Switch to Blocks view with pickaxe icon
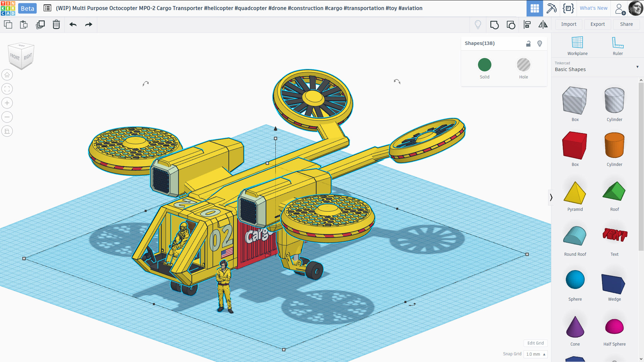The width and height of the screenshot is (644, 362). pyautogui.click(x=551, y=8)
